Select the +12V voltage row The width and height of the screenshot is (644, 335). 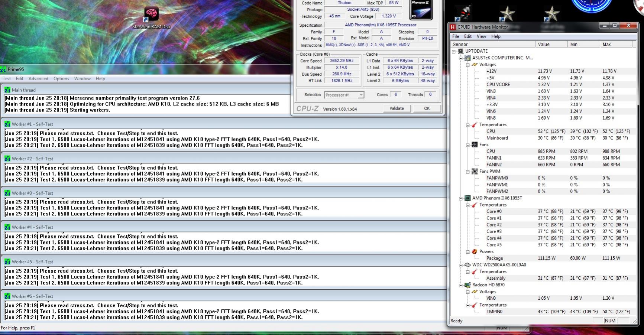pyautogui.click(x=543, y=71)
